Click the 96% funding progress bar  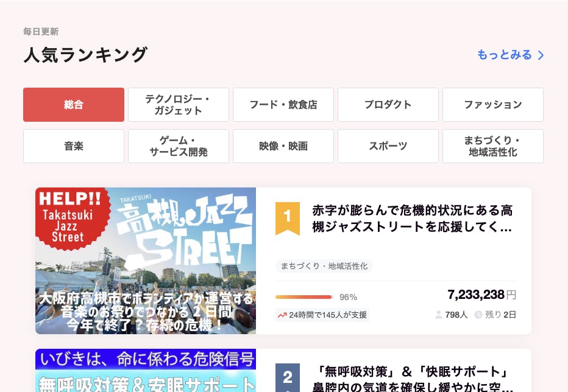[x=304, y=297]
